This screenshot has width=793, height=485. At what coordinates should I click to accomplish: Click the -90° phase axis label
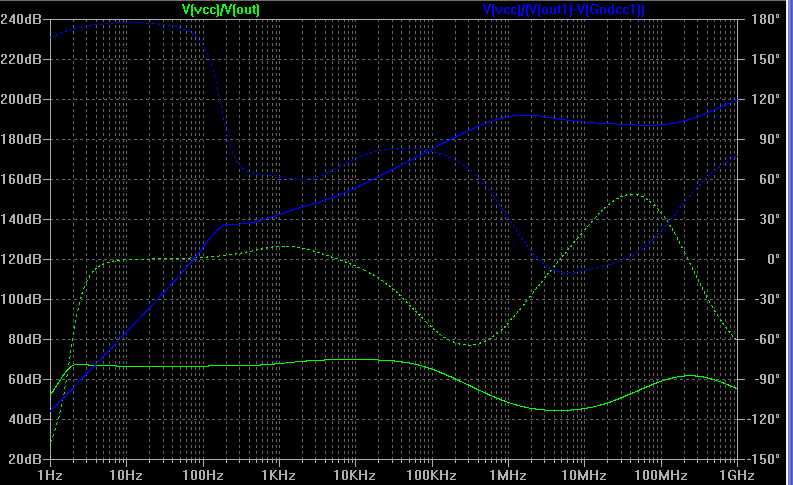pos(767,379)
